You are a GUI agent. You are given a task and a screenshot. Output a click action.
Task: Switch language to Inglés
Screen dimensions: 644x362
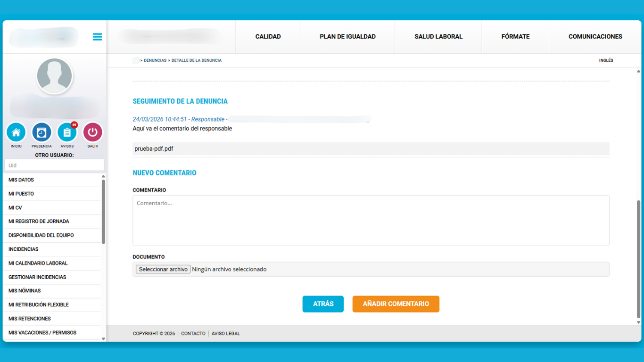(606, 60)
